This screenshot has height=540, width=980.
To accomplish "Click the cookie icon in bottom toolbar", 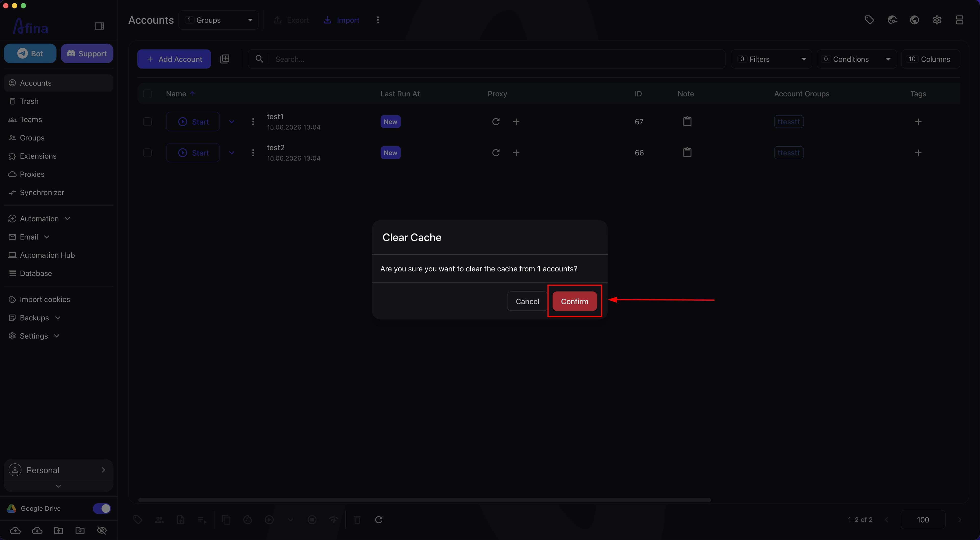I will click(x=248, y=520).
